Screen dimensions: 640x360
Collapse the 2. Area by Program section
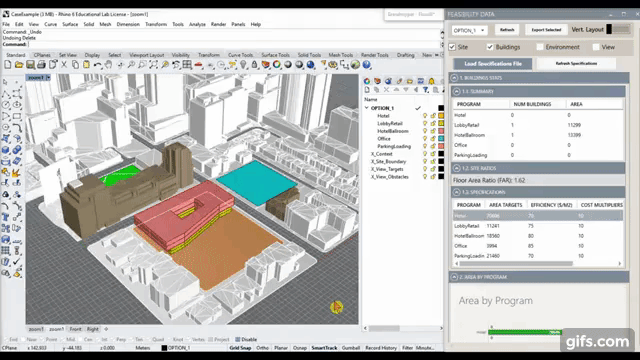tap(454, 277)
